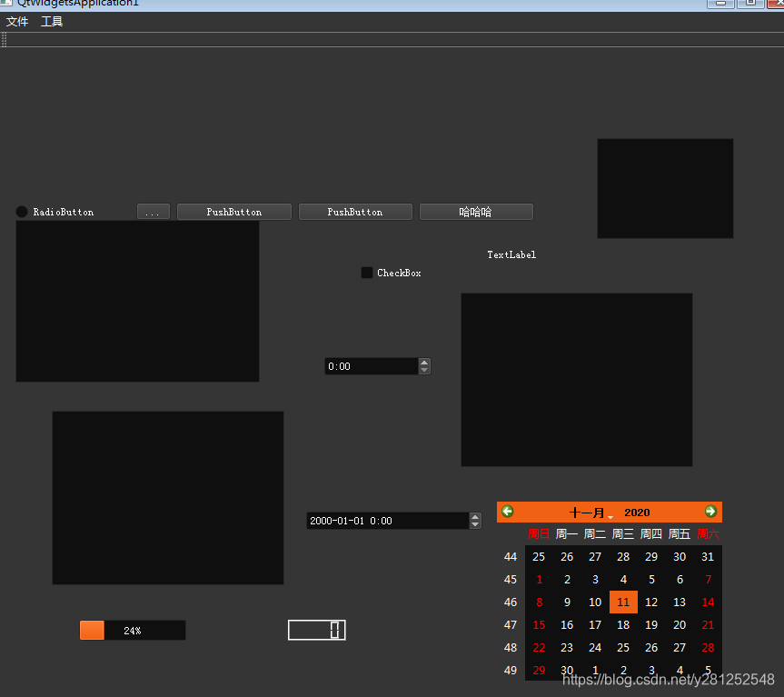
Task: Select Sunday 1 in week 45
Action: pos(539,580)
